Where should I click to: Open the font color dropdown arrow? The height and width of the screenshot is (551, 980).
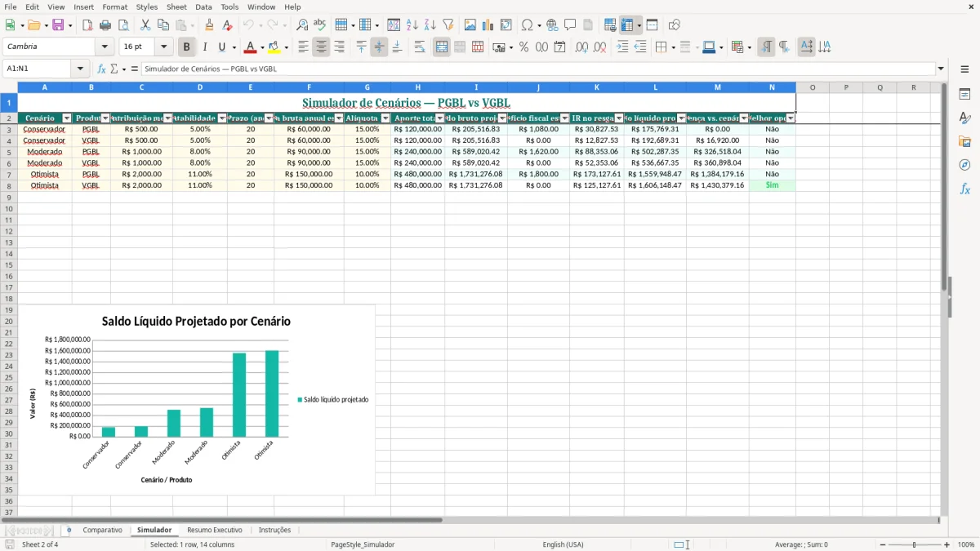click(262, 47)
